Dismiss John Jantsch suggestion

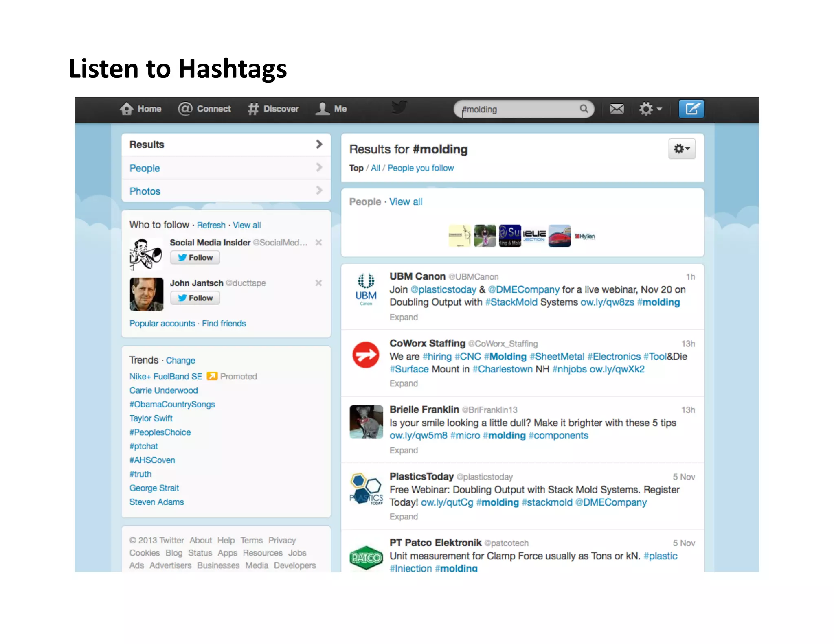(x=318, y=283)
